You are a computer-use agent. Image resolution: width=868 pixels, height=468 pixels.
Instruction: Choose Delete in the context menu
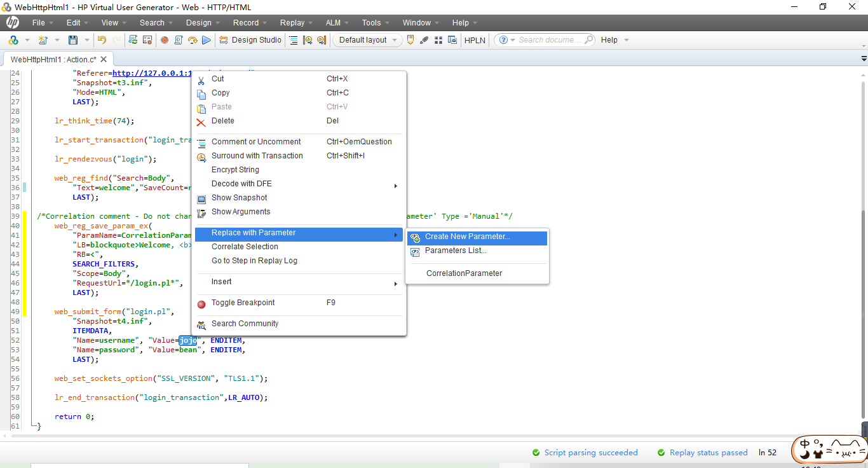[299, 121]
